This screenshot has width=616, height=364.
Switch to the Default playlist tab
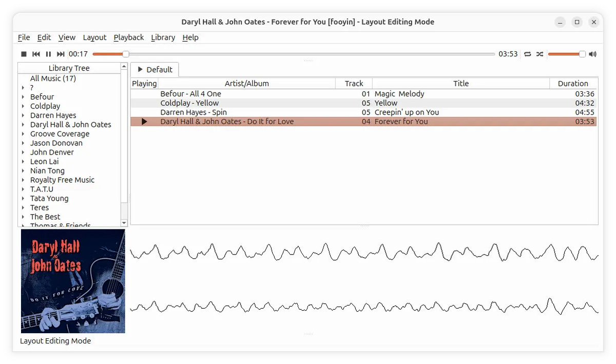pyautogui.click(x=154, y=69)
